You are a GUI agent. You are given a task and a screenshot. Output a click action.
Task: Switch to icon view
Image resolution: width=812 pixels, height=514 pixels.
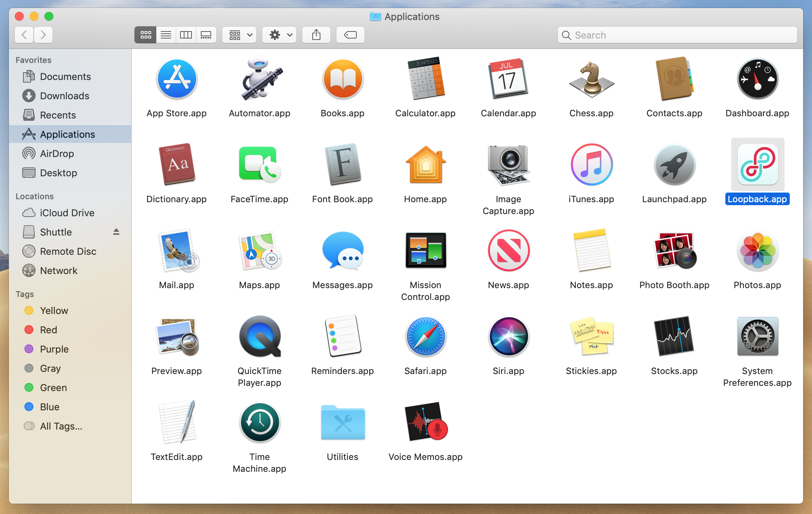tap(146, 35)
